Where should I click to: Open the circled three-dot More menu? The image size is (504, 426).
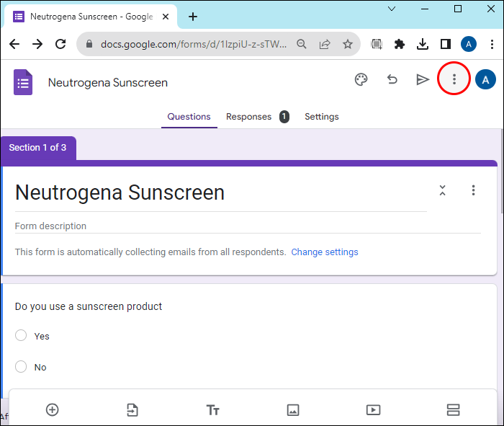(x=454, y=79)
